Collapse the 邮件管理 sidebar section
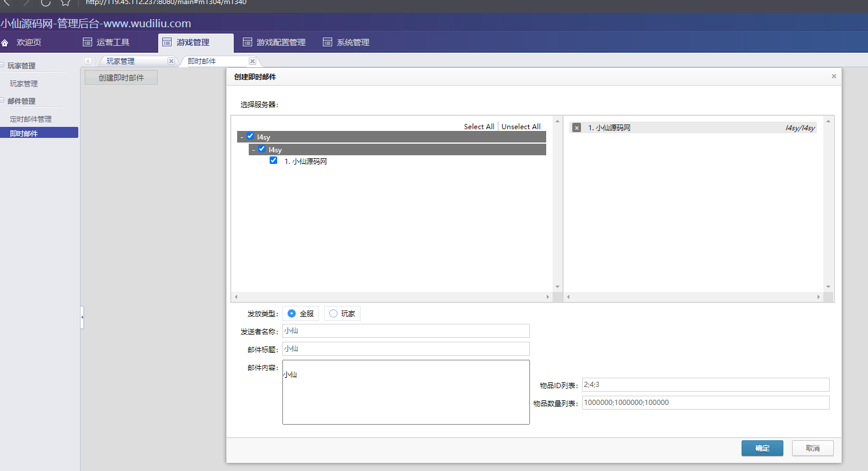The image size is (868, 471). pyautogui.click(x=2, y=100)
